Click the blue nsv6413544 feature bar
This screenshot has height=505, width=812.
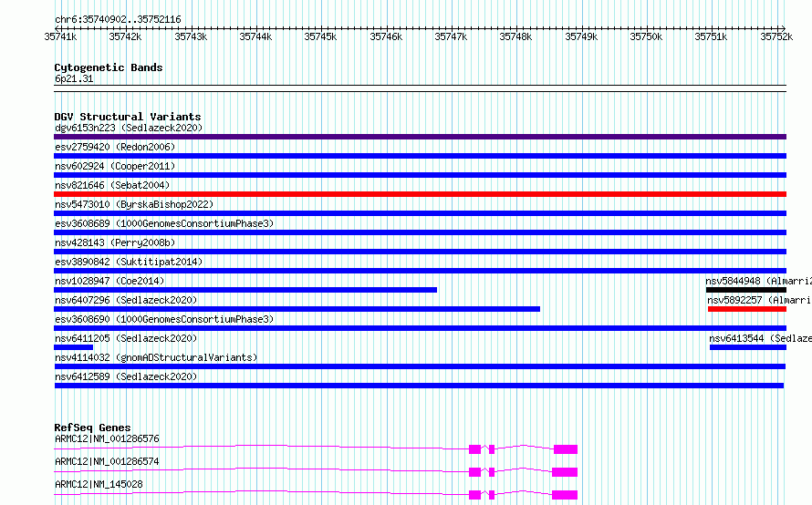[748, 347]
